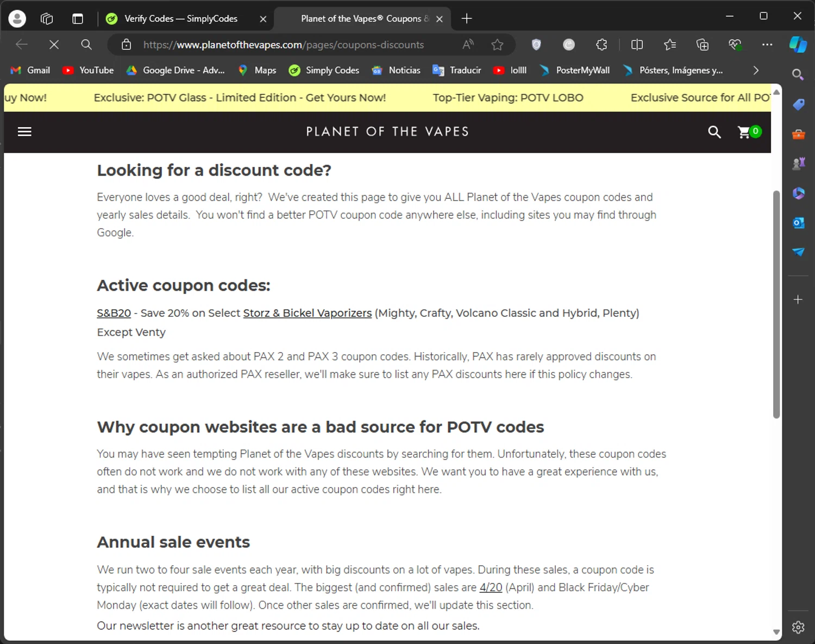Stop loading the page
The height and width of the screenshot is (644, 815).
click(54, 45)
